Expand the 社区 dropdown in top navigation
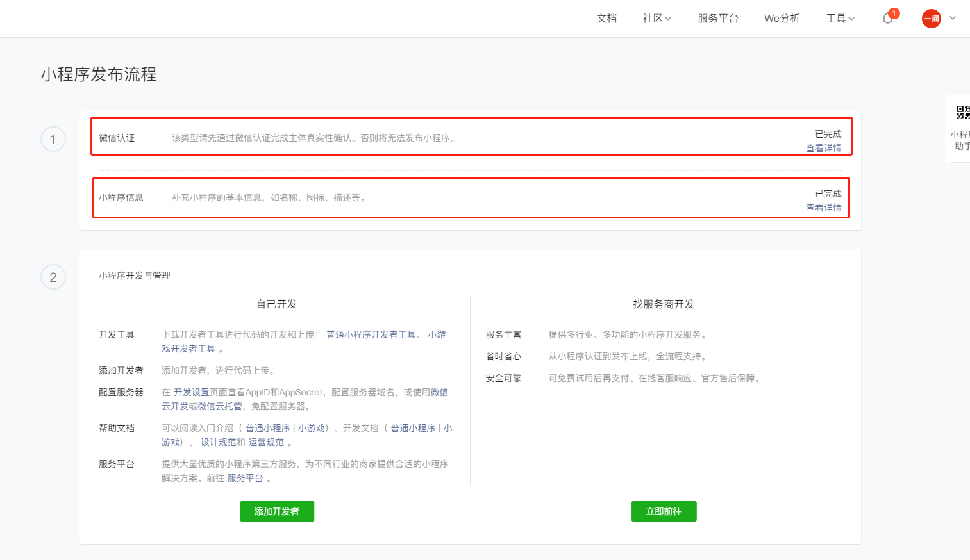Screen dimensions: 970x560 tap(656, 19)
